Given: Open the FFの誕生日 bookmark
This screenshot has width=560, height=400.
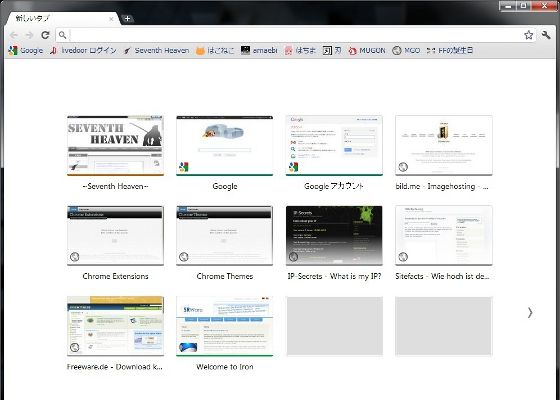Looking at the screenshot, I should (x=450, y=51).
